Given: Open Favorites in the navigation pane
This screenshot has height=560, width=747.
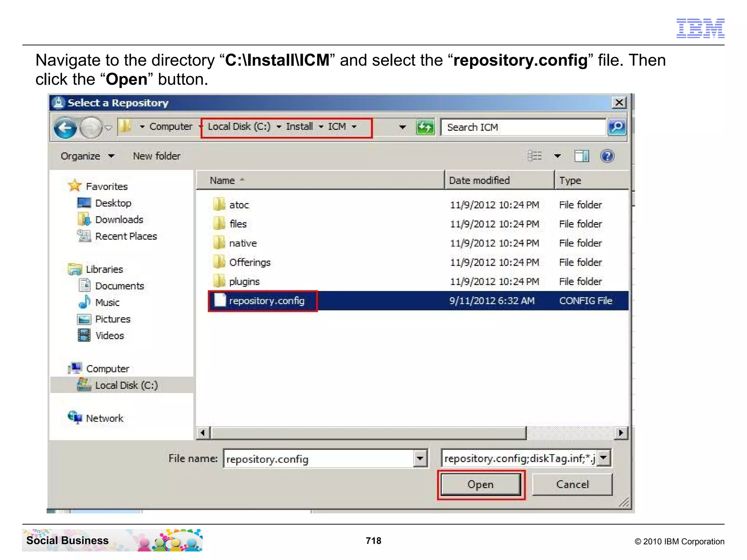Looking at the screenshot, I should pos(107,186).
